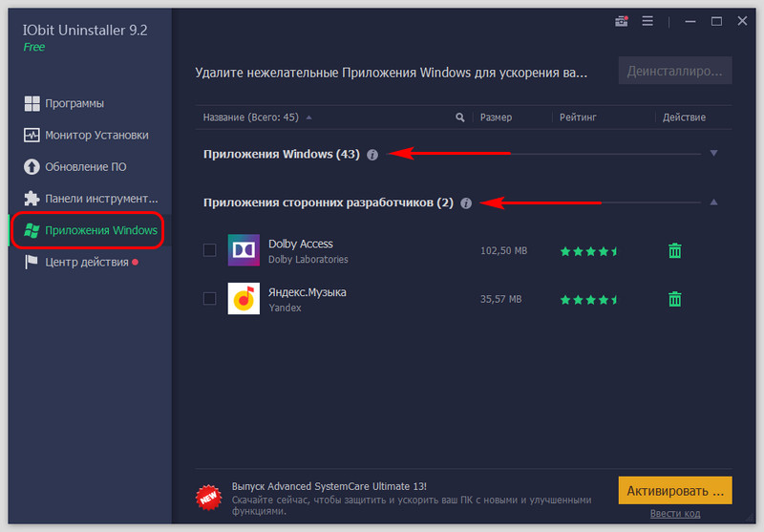Click the 102,50 MB size value

point(504,251)
